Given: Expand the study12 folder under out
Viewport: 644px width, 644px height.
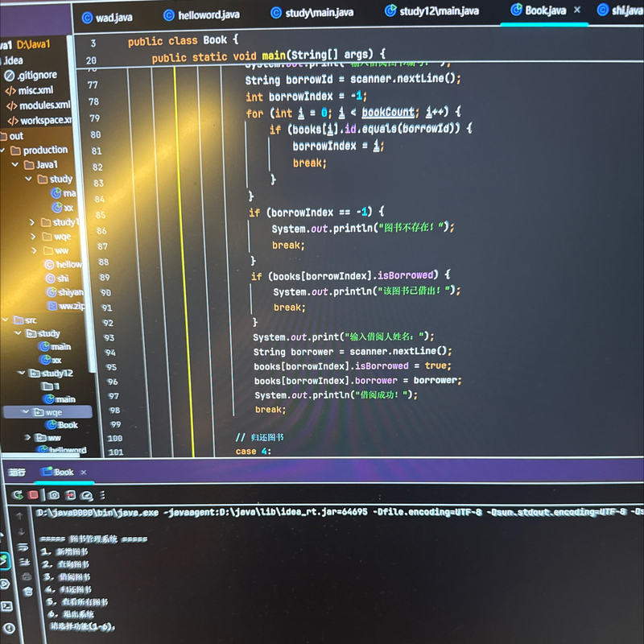Looking at the screenshot, I should 32,222.
